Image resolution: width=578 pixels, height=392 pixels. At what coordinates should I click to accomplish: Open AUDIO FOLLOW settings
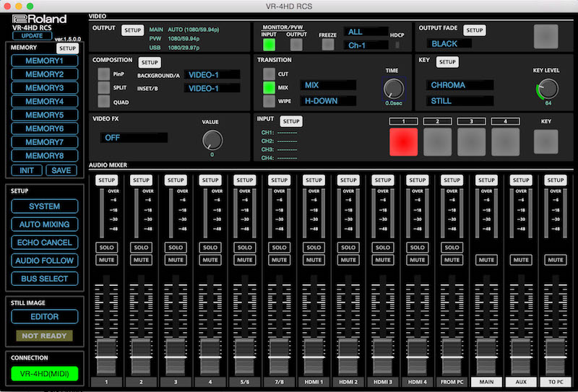coord(45,261)
